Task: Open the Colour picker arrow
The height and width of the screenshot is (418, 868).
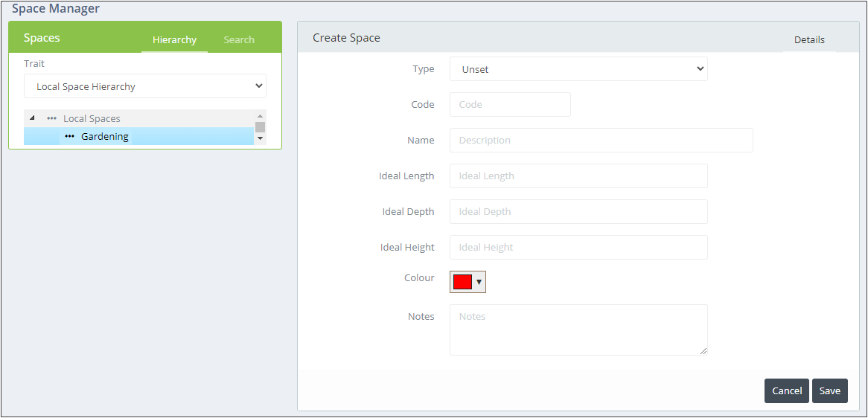Action: 479,282
